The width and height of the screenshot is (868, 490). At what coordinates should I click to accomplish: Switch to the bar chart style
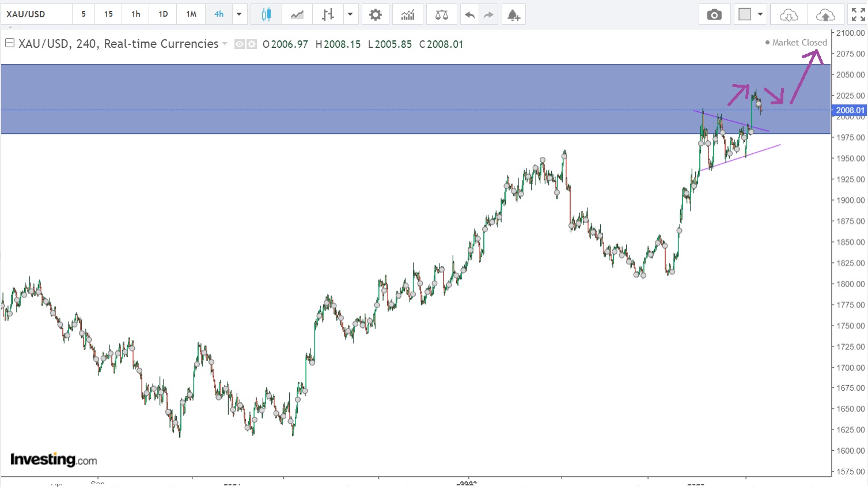[x=328, y=14]
